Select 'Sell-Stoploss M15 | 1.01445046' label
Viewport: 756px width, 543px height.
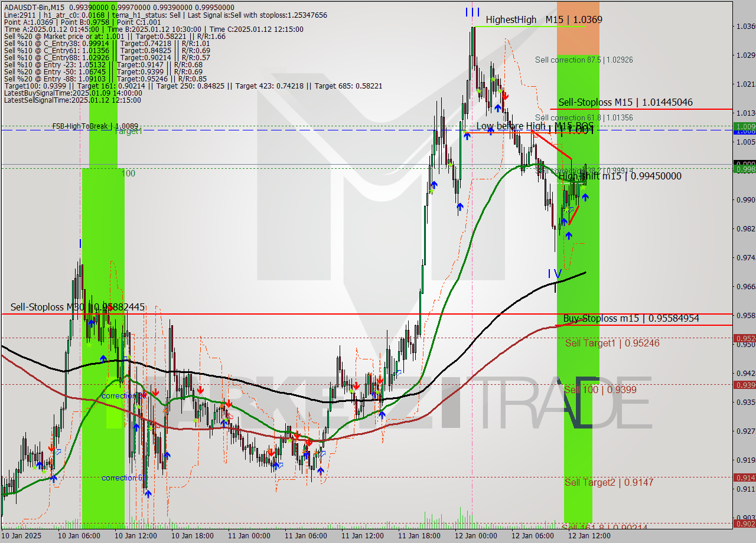(625, 102)
